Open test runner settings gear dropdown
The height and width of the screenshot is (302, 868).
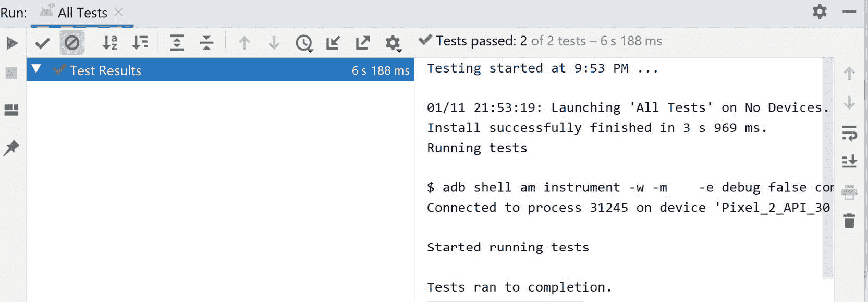(x=393, y=43)
